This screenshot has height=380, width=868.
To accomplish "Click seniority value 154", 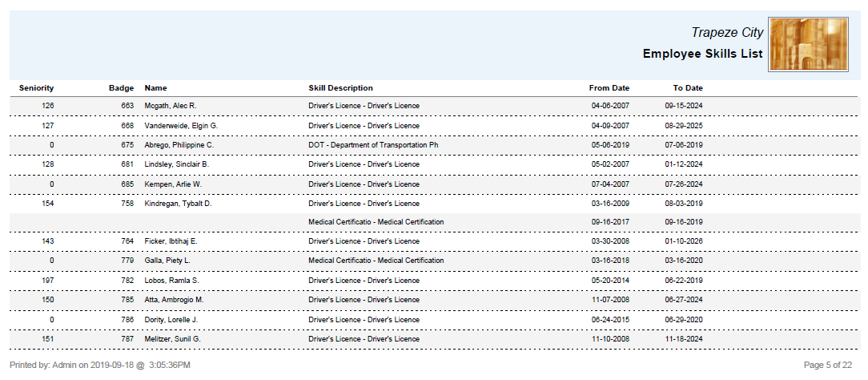I will 47,204.
